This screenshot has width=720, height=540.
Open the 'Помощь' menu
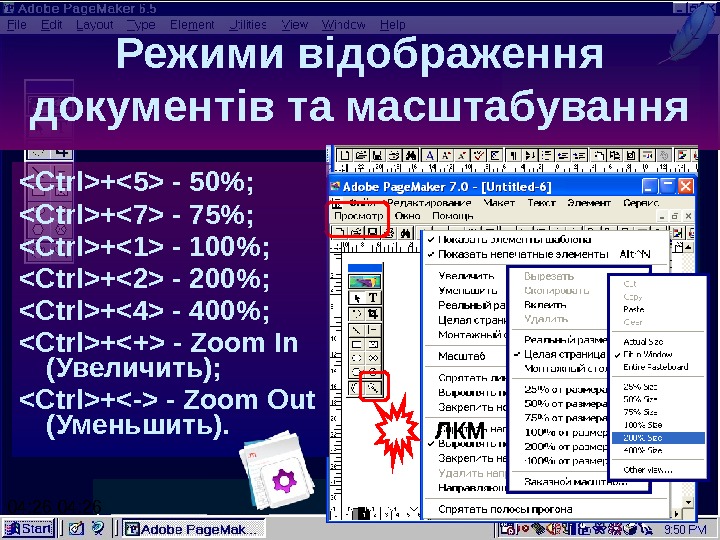(452, 216)
